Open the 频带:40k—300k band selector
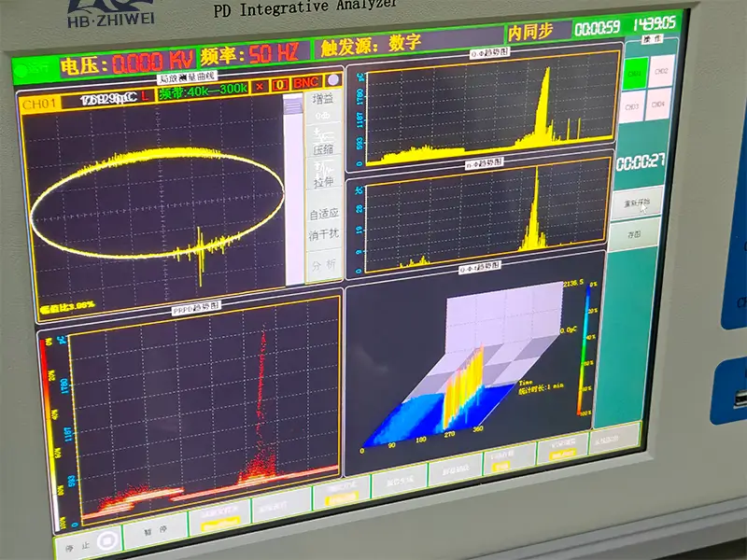The width and height of the screenshot is (747, 560). tap(204, 91)
